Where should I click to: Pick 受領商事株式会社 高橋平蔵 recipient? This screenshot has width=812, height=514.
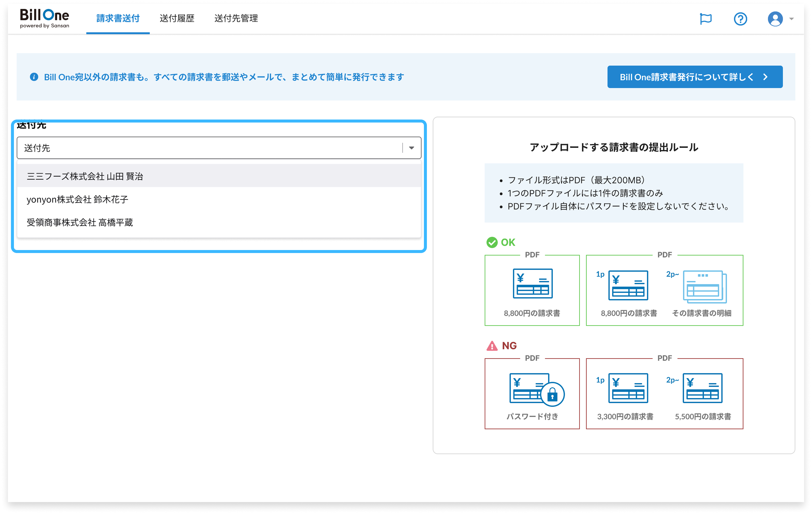click(80, 222)
